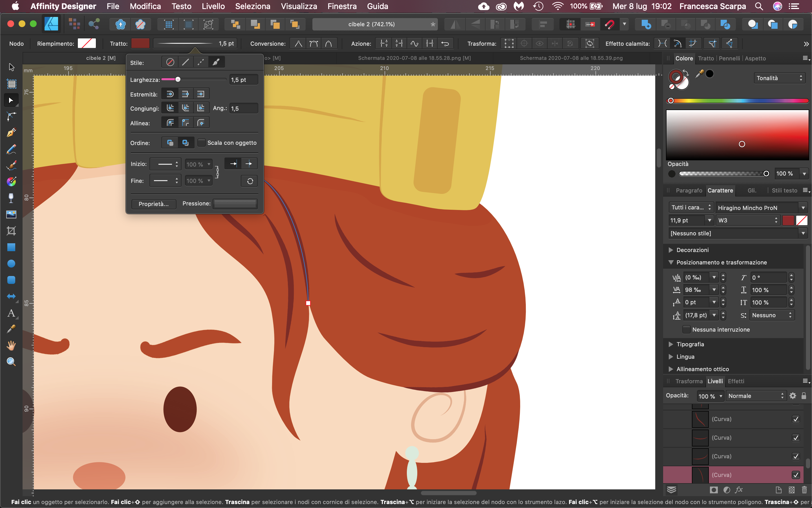This screenshot has width=812, height=508.
Task: Expand the Decorazioni section
Action: pyautogui.click(x=671, y=250)
